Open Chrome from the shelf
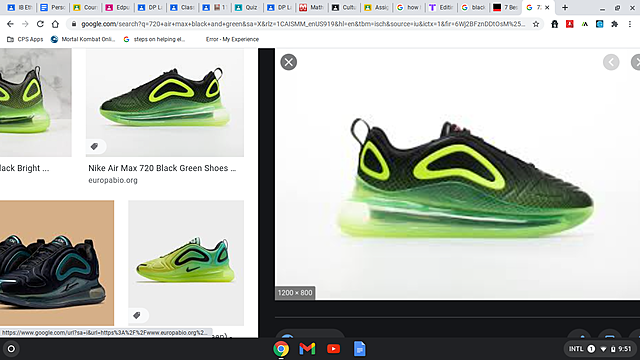This screenshot has width=640, height=360. (x=281, y=349)
